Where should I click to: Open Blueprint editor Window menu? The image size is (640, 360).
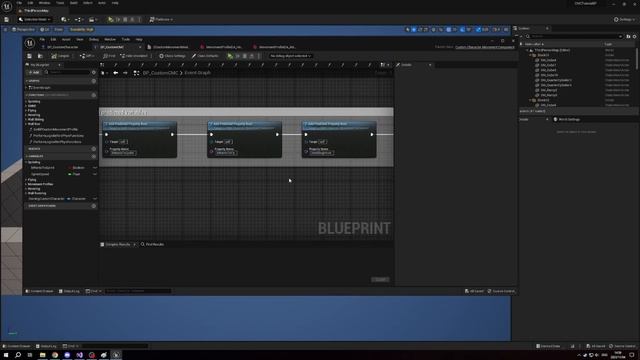click(110, 40)
